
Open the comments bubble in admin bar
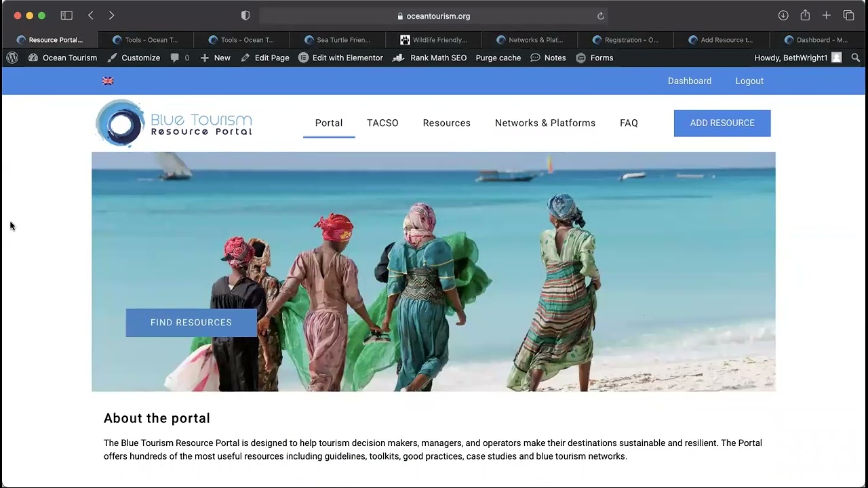coord(180,58)
